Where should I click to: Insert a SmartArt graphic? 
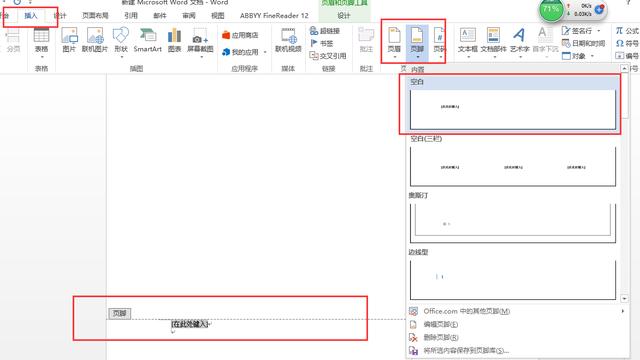coord(147,41)
